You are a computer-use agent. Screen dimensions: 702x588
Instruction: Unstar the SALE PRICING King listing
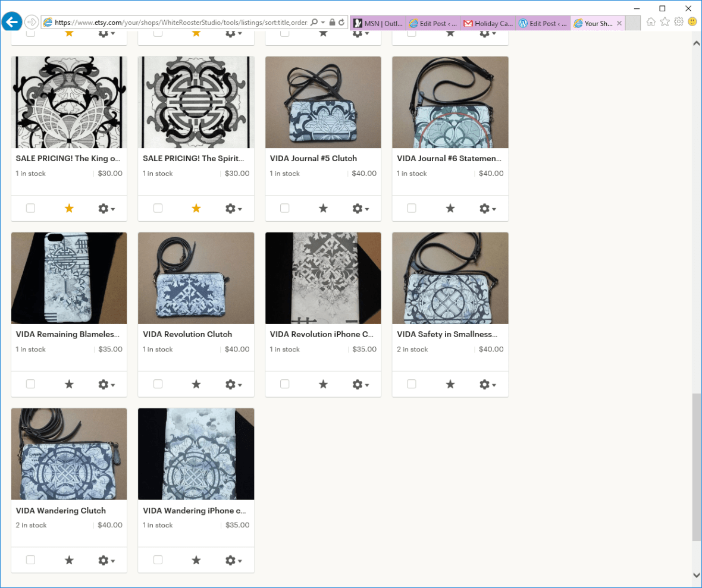click(69, 208)
